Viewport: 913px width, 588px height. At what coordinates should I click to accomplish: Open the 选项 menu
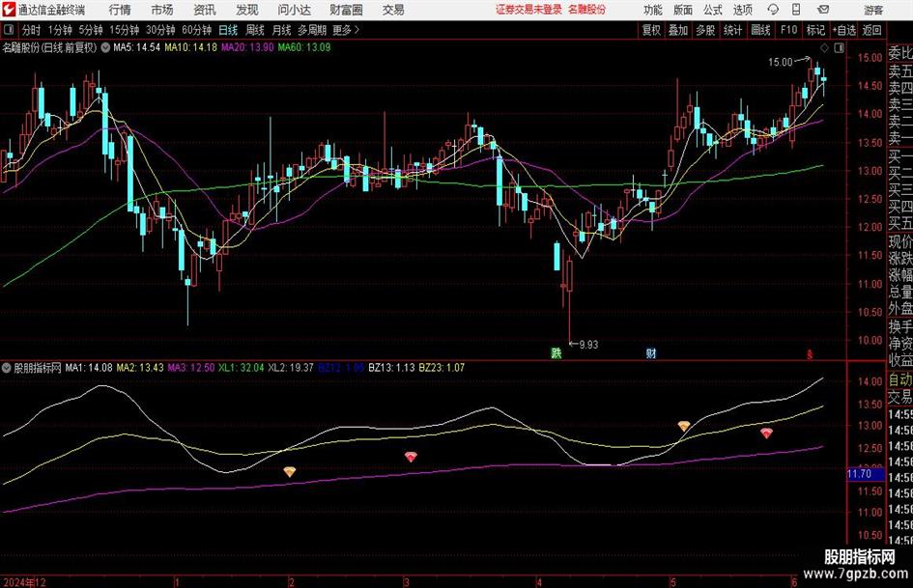coord(742,10)
